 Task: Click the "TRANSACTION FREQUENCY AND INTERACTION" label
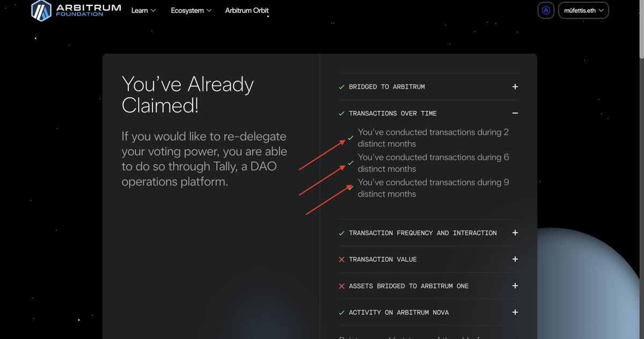tap(423, 233)
